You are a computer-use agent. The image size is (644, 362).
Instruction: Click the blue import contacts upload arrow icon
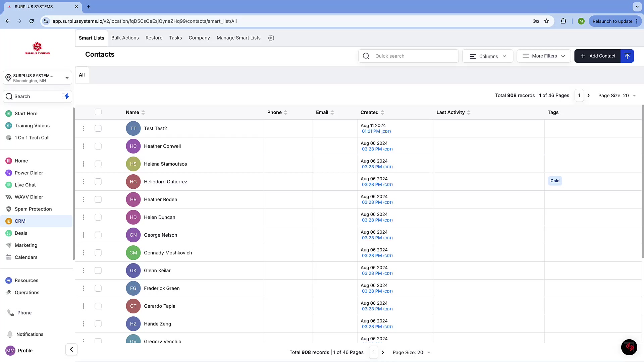(627, 56)
